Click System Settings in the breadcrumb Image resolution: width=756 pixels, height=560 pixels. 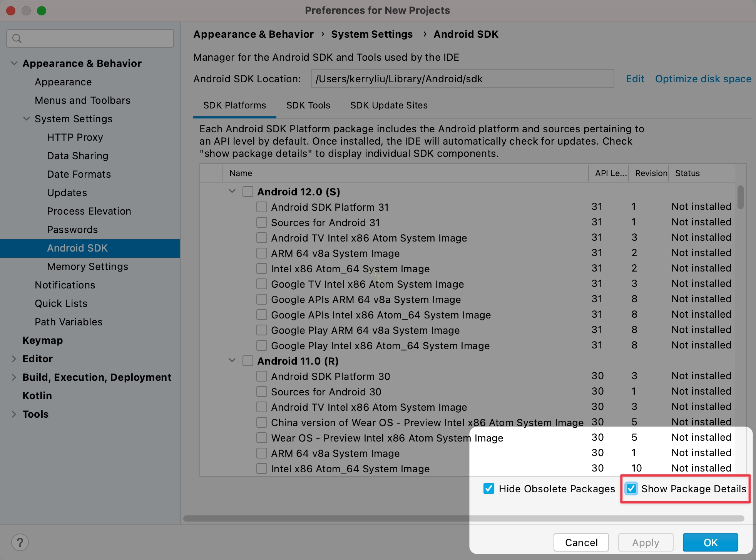coord(372,34)
